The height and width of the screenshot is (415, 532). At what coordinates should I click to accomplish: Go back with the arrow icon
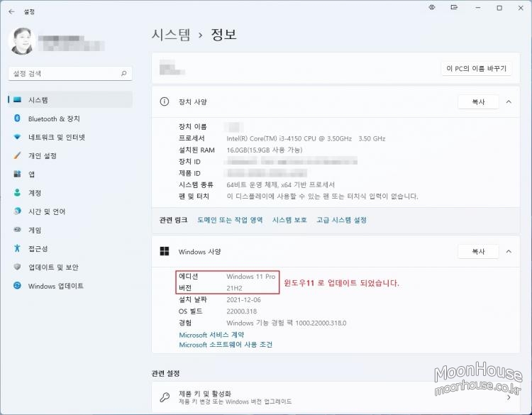(x=11, y=11)
